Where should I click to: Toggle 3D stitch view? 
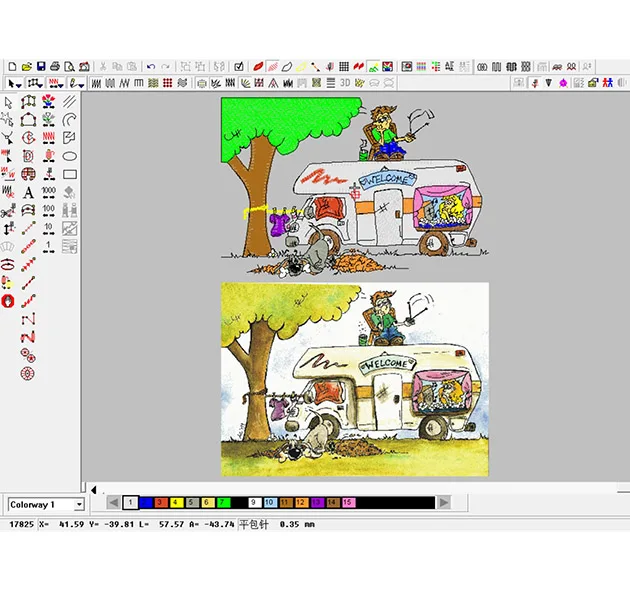click(x=344, y=82)
